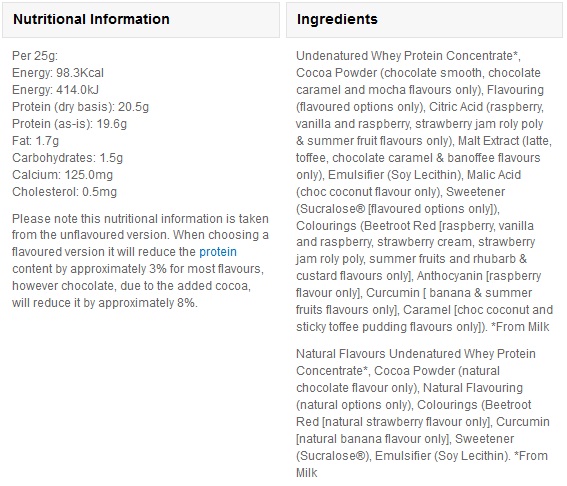Click the 'sticky toffee pudding flavours only' text

(x=388, y=327)
